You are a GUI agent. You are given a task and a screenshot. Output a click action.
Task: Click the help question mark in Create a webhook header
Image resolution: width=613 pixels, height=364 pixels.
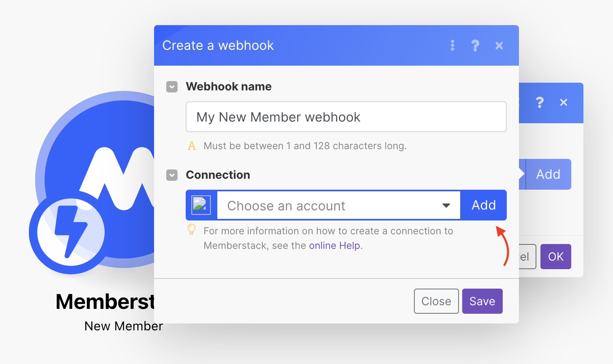click(475, 45)
